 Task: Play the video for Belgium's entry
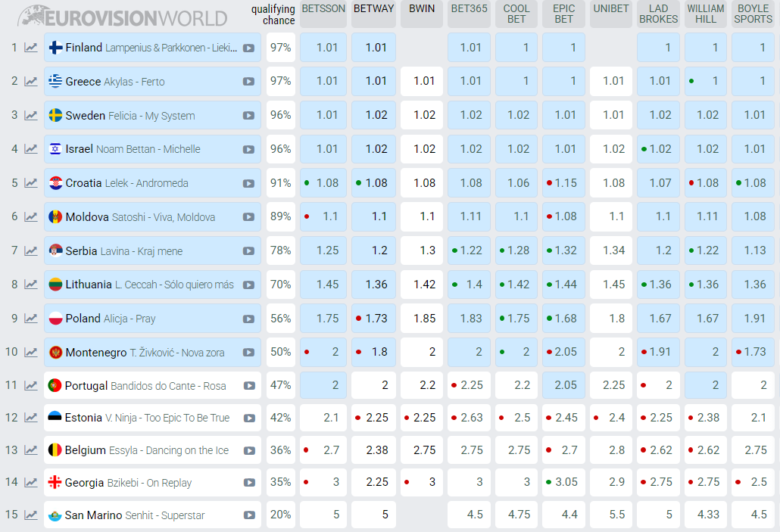[x=249, y=451]
